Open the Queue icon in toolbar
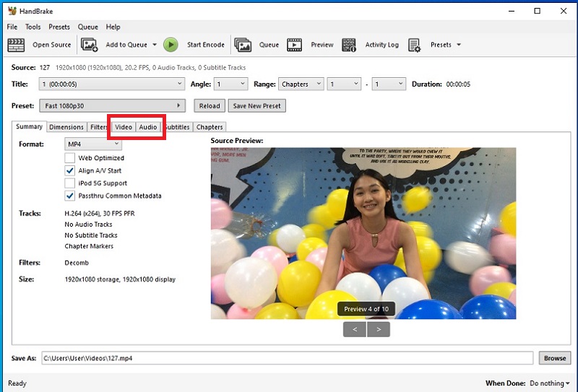The image size is (578, 392). [x=243, y=45]
